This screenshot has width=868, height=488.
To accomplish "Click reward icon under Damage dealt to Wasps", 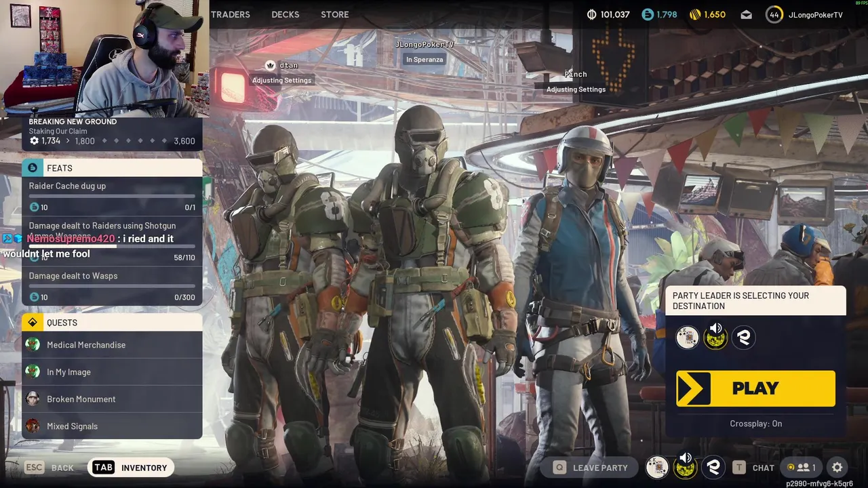I will 34,298.
